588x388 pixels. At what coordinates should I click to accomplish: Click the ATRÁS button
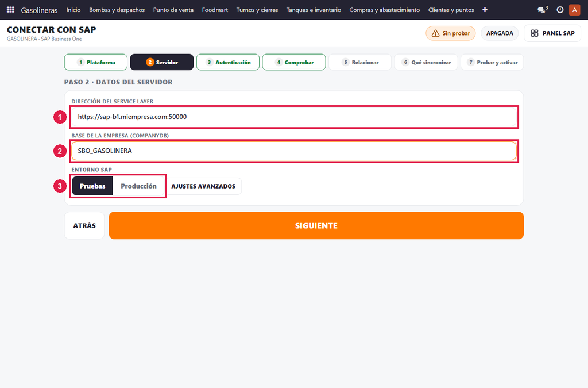pos(84,225)
